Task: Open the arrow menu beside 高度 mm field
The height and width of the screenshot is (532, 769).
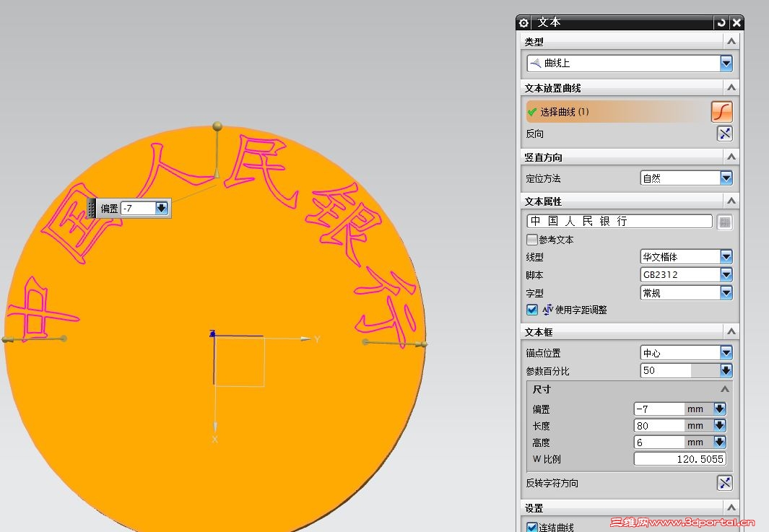Action: tap(719, 442)
